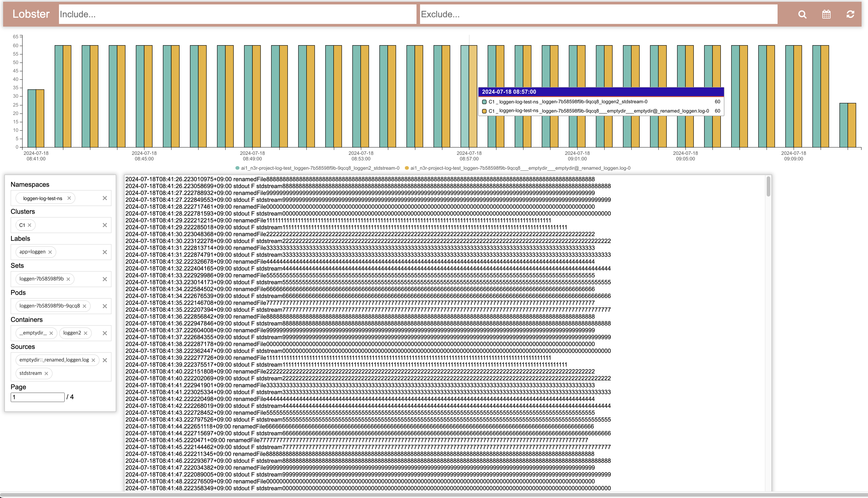Select log line 08:41:36.222856842 renamedFile8888
The width and height of the screenshot is (868, 498).
pyautogui.click(x=360, y=317)
